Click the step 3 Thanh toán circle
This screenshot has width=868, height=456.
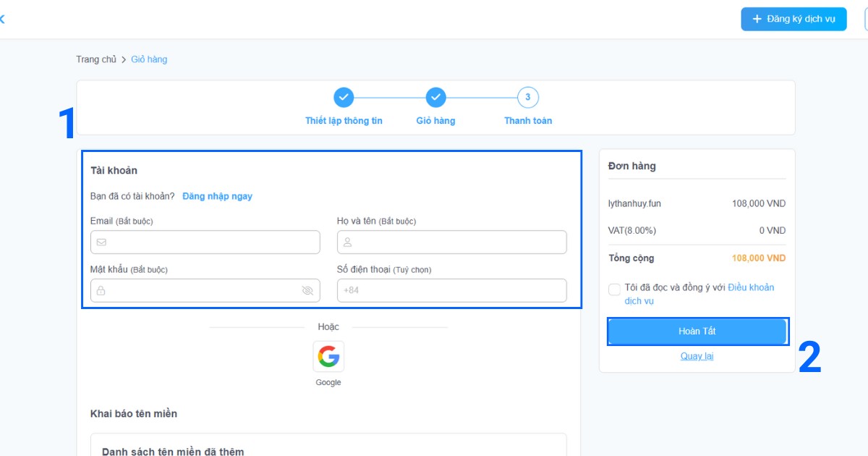pos(528,98)
